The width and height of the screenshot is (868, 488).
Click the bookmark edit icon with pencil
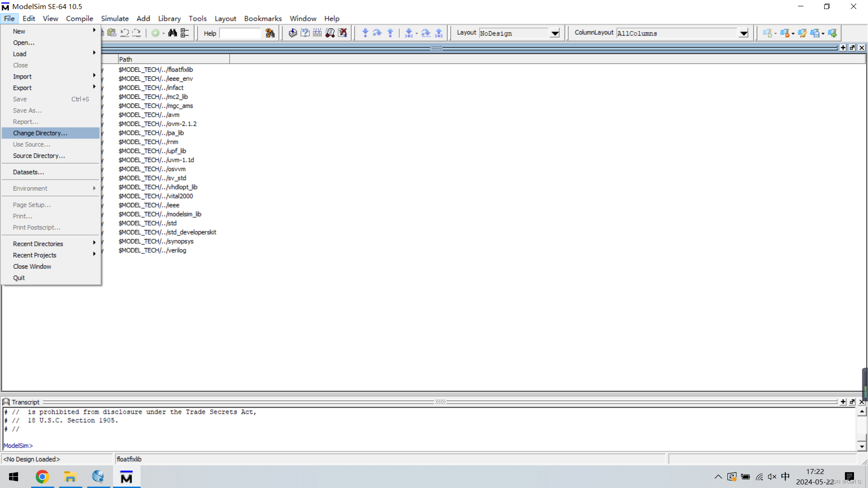coord(802,33)
